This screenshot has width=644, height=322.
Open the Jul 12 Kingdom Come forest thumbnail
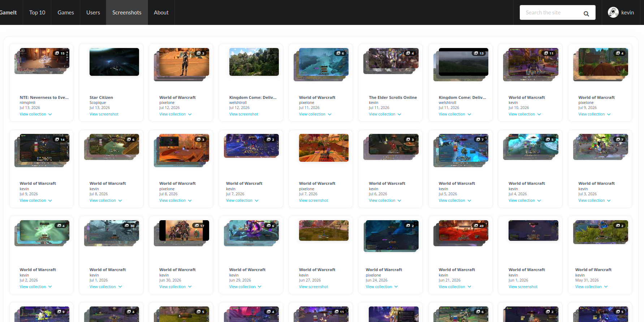coord(254,62)
